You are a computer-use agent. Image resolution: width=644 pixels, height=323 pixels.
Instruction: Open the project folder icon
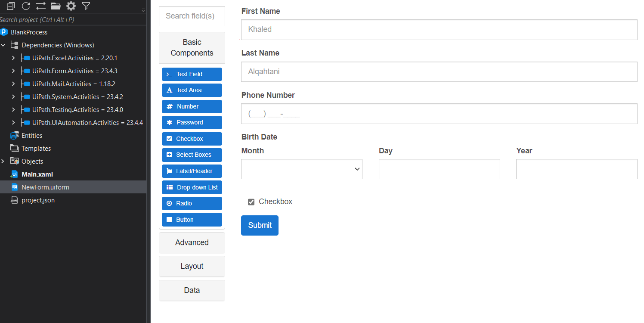[56, 6]
